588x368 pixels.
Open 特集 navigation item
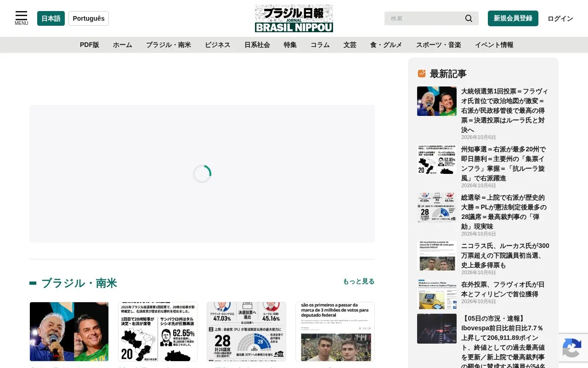pos(290,45)
